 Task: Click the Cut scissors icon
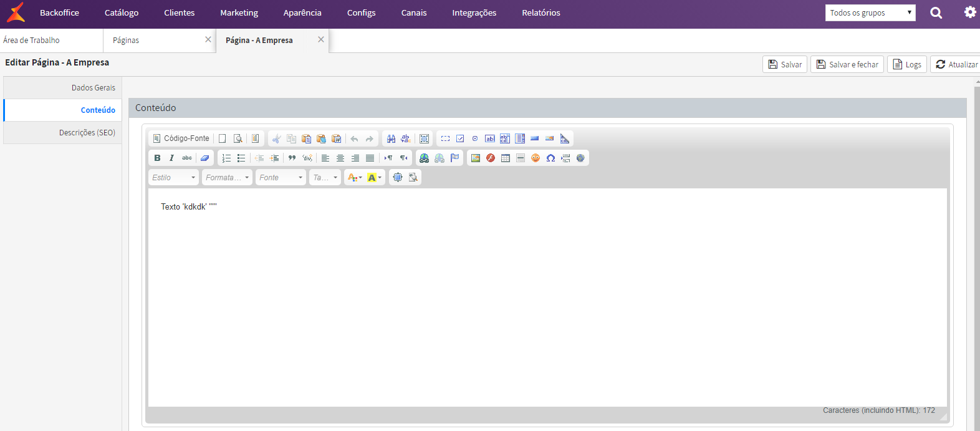(276, 138)
